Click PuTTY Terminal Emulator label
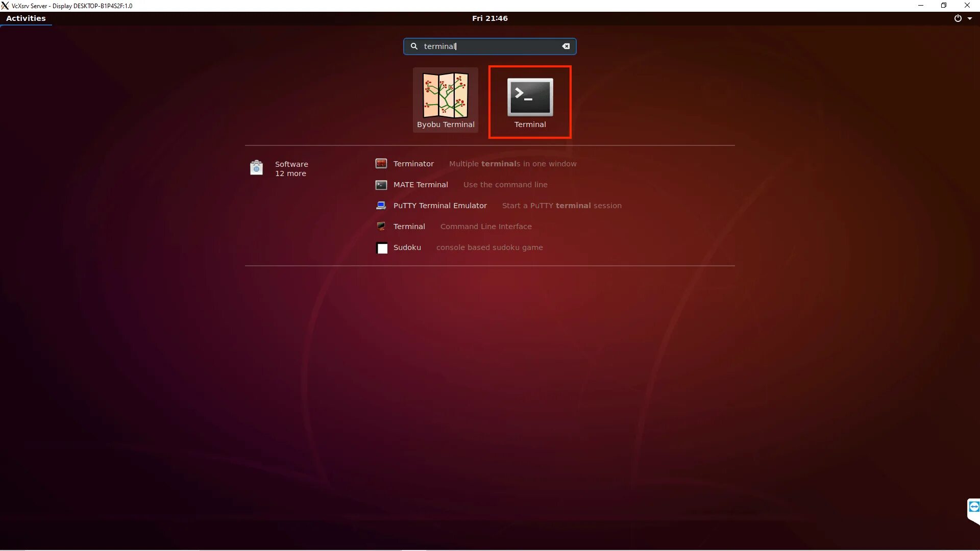 440,206
